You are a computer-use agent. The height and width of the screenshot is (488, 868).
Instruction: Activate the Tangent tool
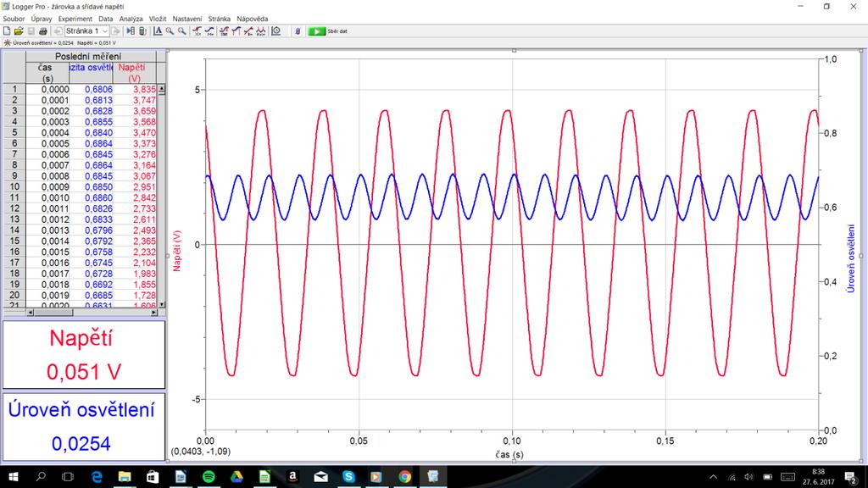(209, 31)
